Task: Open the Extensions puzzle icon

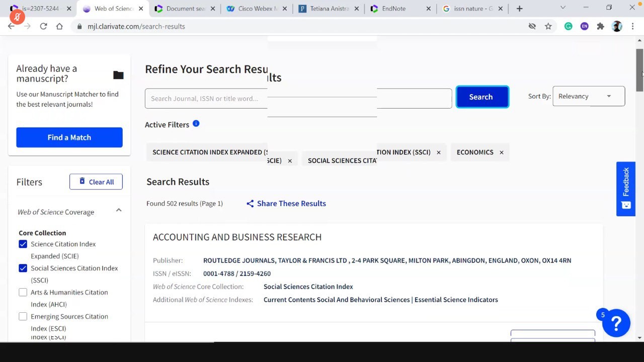Action: coord(600,26)
